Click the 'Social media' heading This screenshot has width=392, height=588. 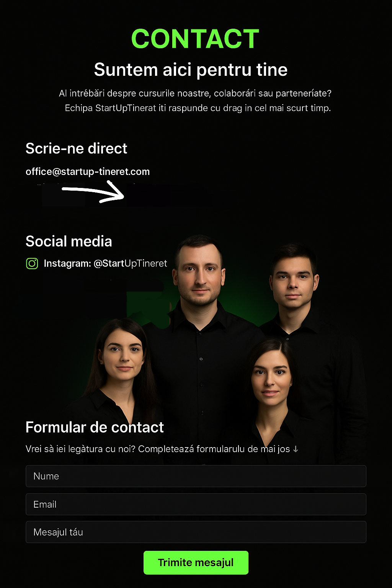69,242
